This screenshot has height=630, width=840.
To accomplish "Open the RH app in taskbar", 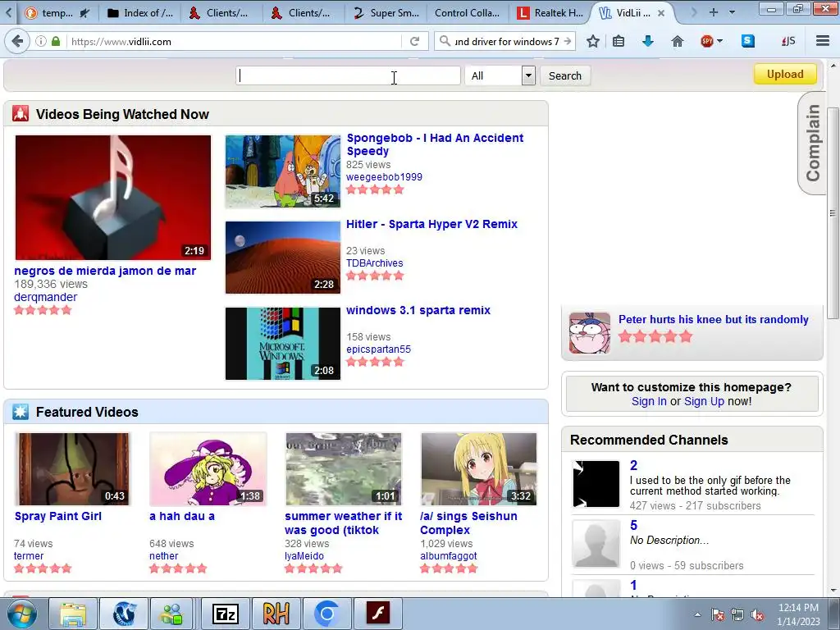I will 276,614.
